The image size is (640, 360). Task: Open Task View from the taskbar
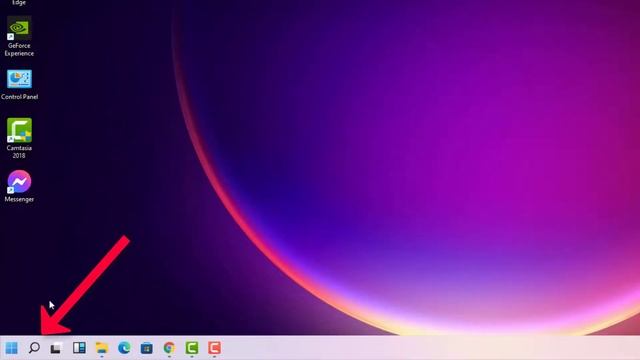pos(56,348)
